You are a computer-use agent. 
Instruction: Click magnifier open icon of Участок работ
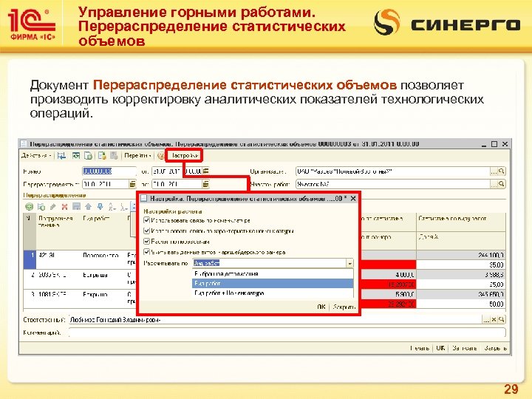[502, 184]
